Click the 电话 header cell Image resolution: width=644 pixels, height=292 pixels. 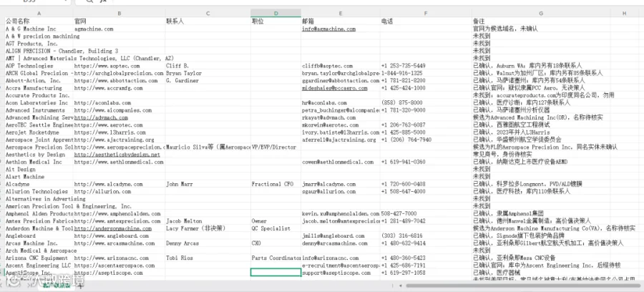click(426, 21)
